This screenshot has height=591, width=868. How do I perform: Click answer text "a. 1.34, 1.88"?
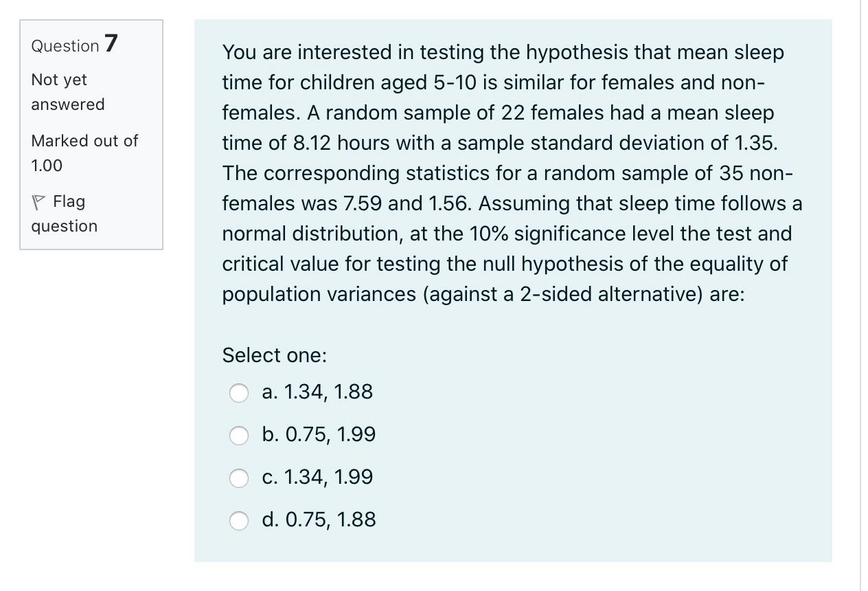[x=317, y=392]
